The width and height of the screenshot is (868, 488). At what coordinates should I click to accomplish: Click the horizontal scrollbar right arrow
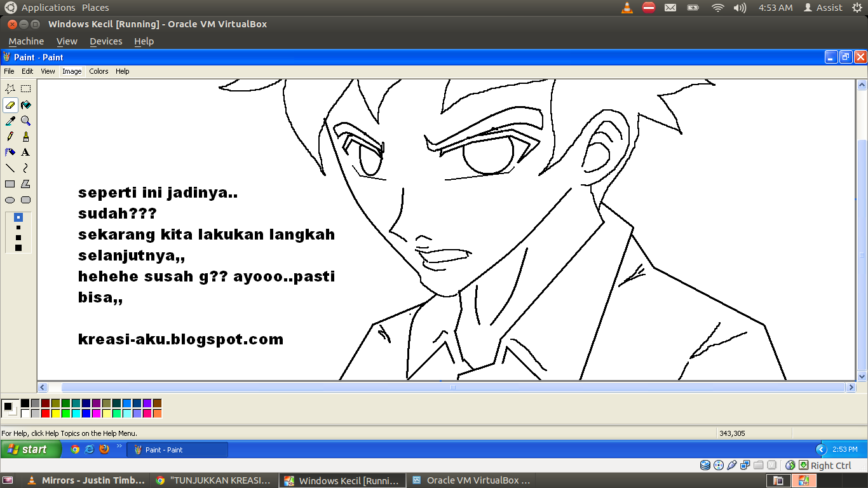(x=851, y=387)
